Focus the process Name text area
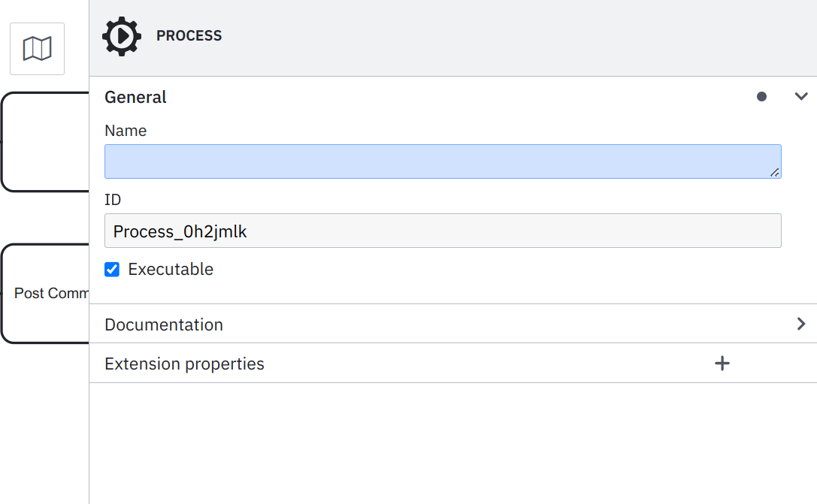817x504 pixels. (x=442, y=161)
